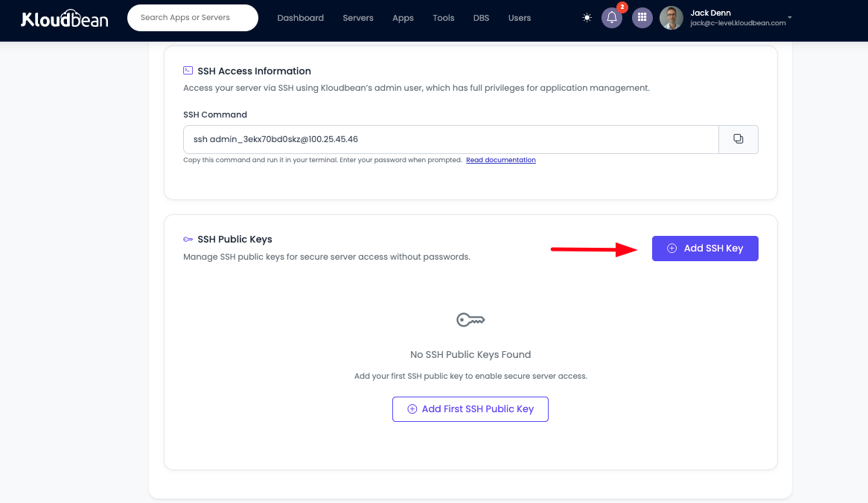Viewport: 868px width, 503px height.
Task: Open the notifications bell icon
Action: [612, 18]
